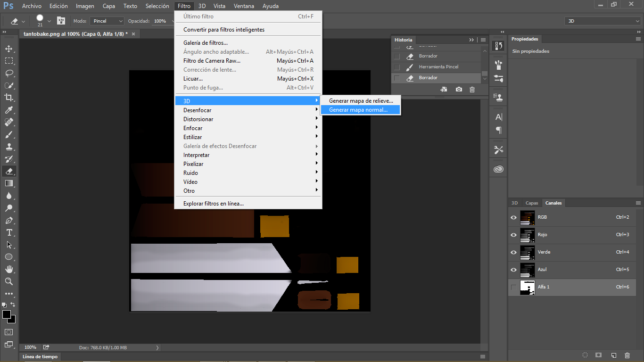
Task: Click the Hand tool
Action: coord(8,269)
